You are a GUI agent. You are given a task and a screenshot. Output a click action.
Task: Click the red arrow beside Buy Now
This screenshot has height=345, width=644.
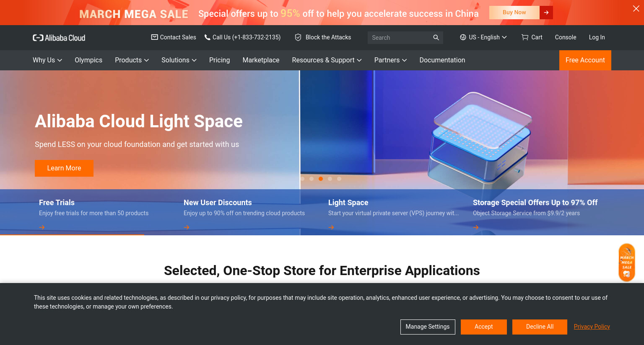pyautogui.click(x=546, y=13)
